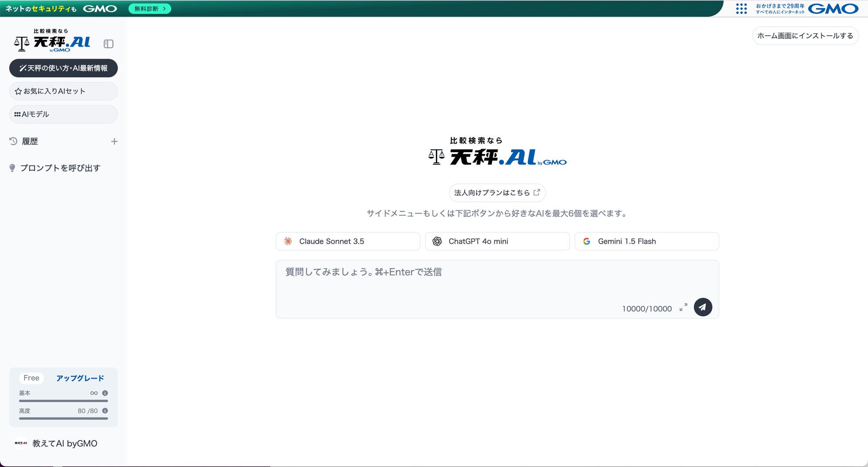The height and width of the screenshot is (467, 868).
Task: Click the ネットのセキュリティも GMO banner text
Action: tap(61, 8)
